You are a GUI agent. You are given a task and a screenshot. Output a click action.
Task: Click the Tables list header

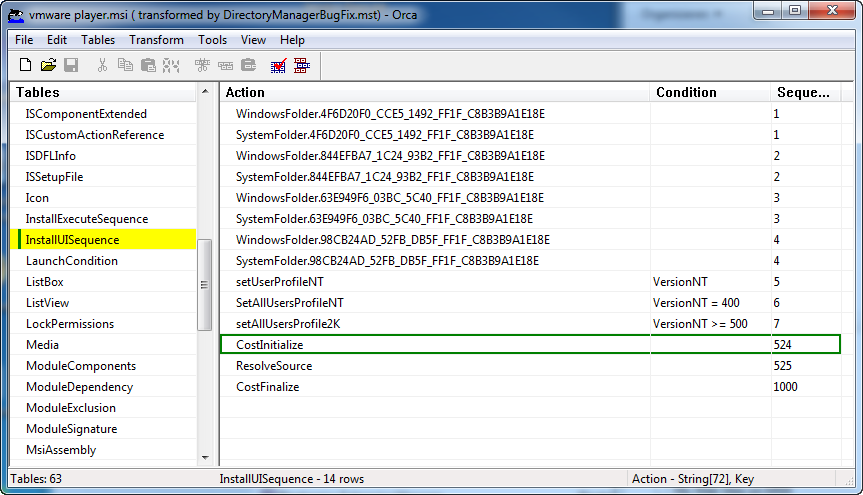click(x=103, y=93)
